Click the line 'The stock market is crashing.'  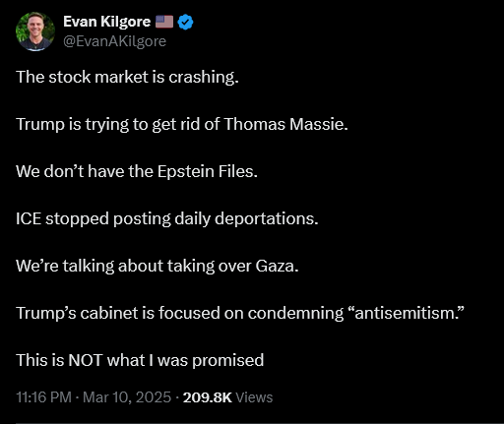coord(127,78)
